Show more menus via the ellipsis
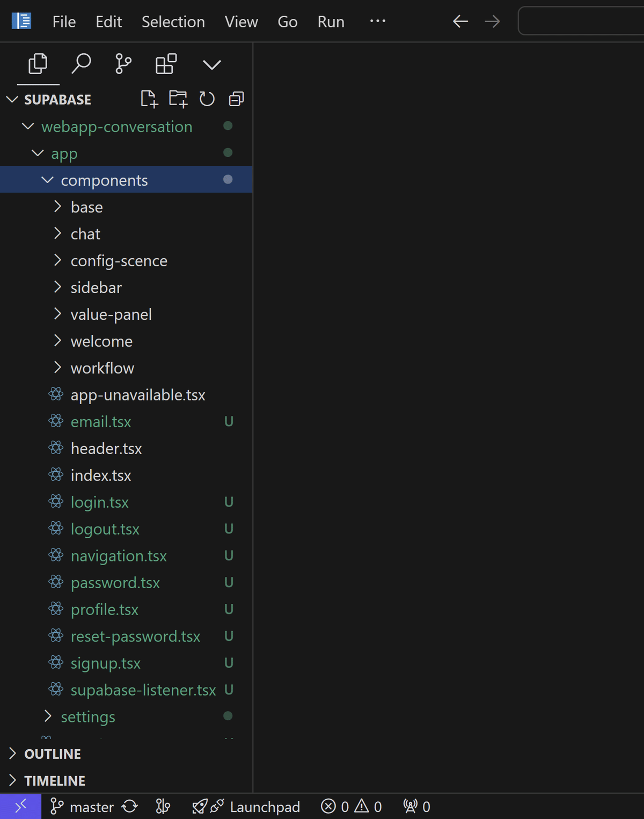Screen dimensions: 644x819 click(378, 21)
